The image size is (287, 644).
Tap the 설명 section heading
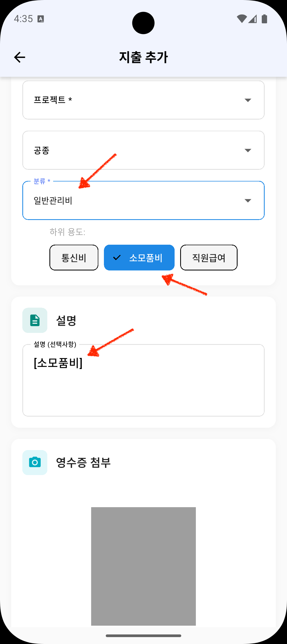tap(66, 320)
